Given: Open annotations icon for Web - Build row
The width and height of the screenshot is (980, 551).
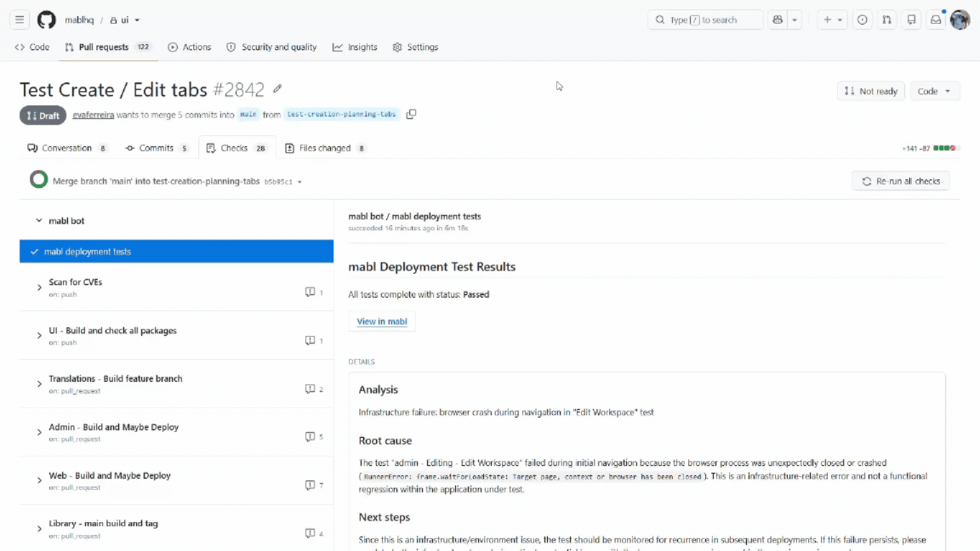Looking at the screenshot, I should [x=310, y=485].
